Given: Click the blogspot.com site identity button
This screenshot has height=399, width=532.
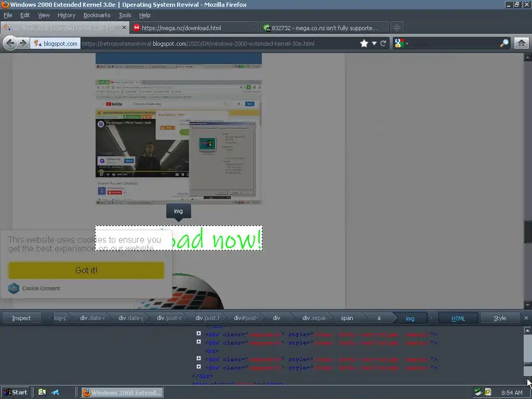Looking at the screenshot, I should point(55,44).
